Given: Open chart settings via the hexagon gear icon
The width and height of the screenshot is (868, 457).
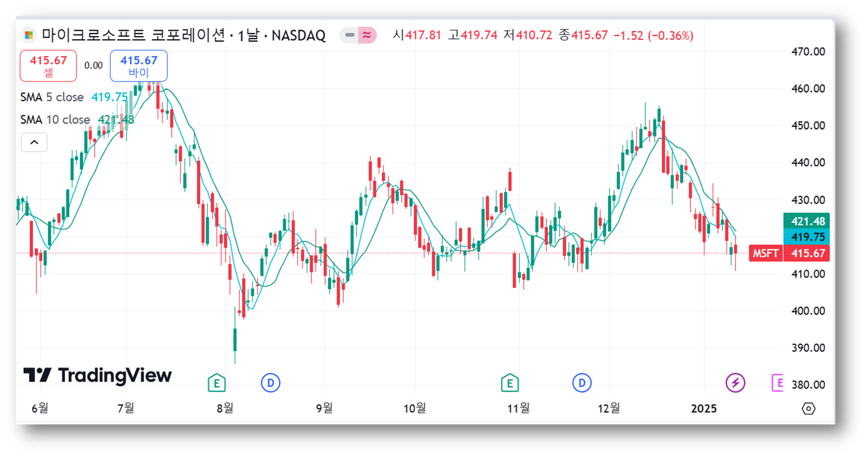Looking at the screenshot, I should click(x=808, y=409).
